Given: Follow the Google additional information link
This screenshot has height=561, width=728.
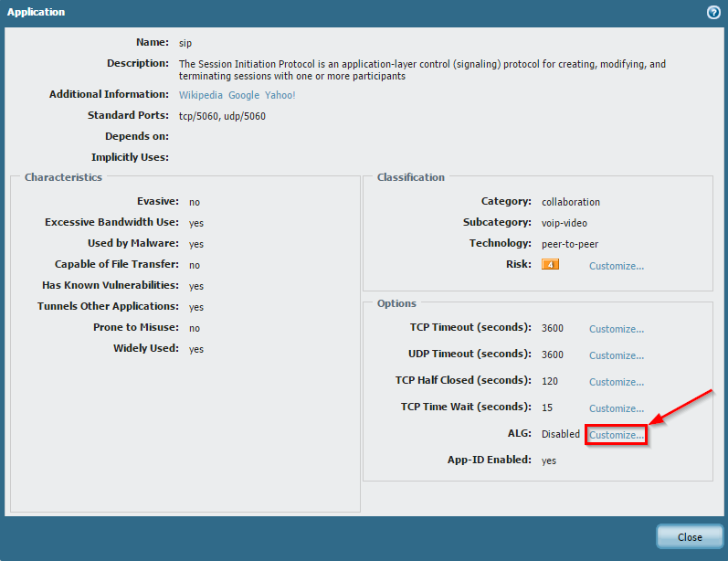Looking at the screenshot, I should 244,95.
